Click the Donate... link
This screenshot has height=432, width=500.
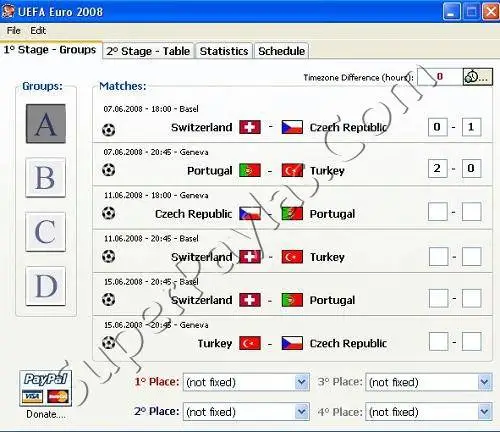coord(46,414)
